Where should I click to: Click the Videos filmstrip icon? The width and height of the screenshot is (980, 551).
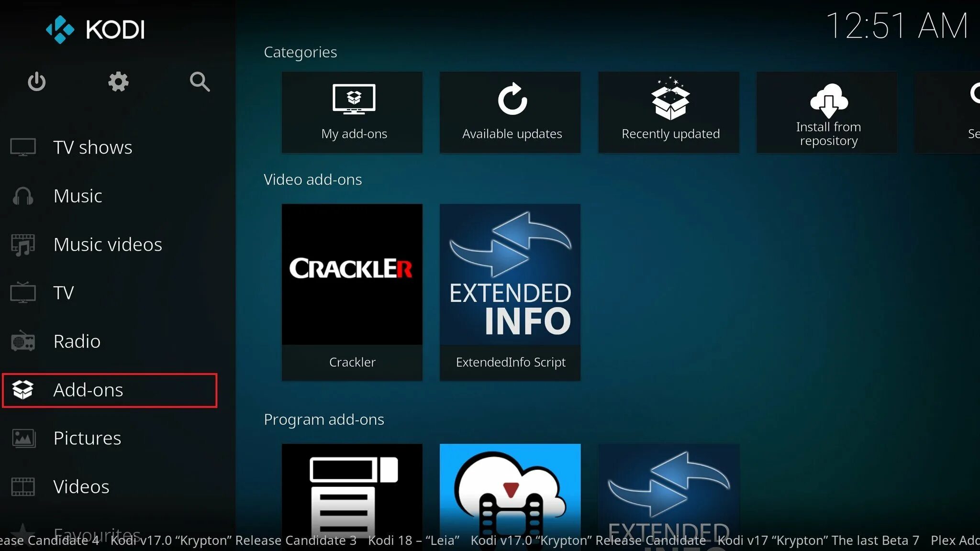click(x=23, y=486)
